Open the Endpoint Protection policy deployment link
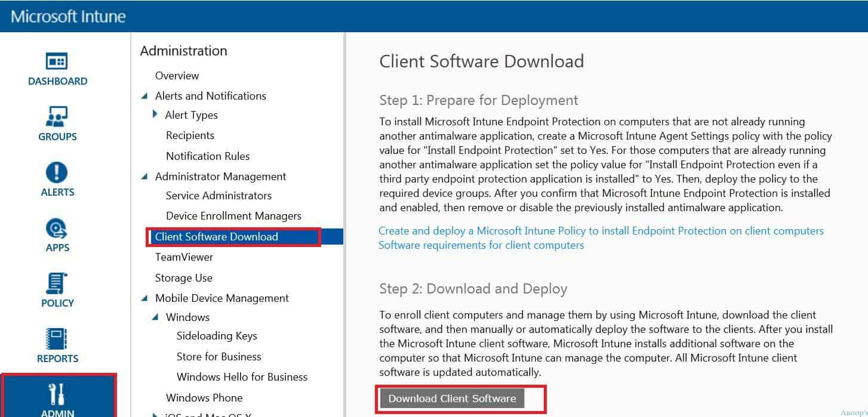 (601, 231)
